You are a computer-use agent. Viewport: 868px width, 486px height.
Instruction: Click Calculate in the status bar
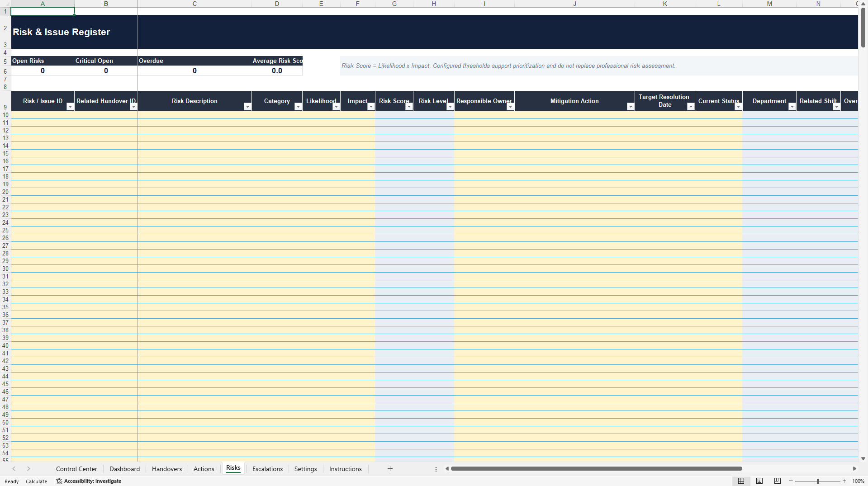36,481
